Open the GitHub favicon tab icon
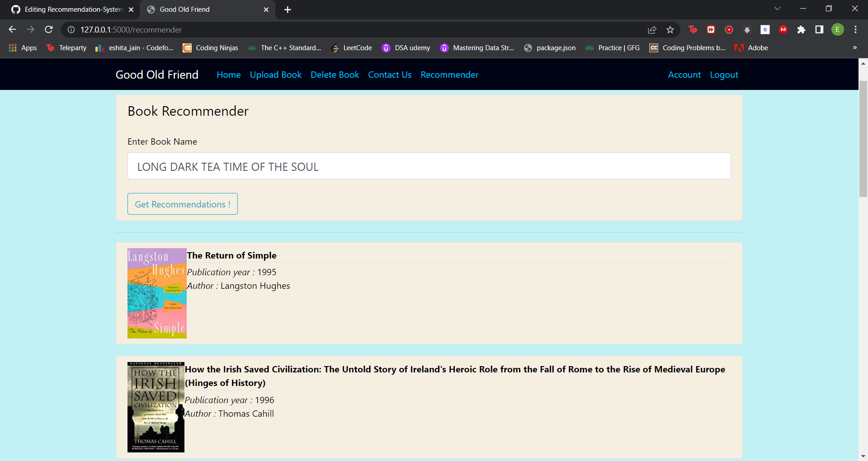This screenshot has width=868, height=461. [15, 9]
